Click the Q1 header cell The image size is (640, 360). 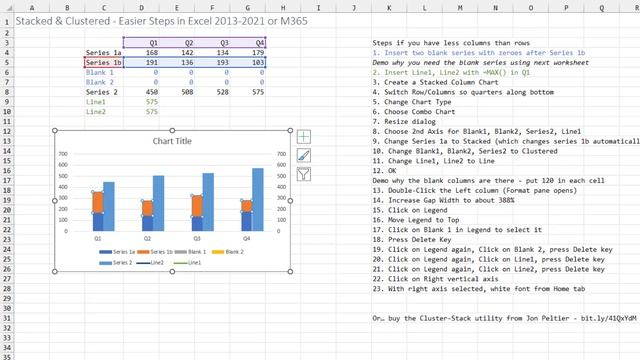click(x=141, y=43)
